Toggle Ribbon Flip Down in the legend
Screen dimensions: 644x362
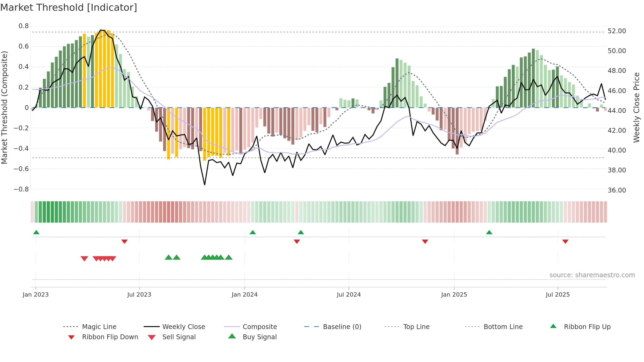pyautogui.click(x=103, y=337)
